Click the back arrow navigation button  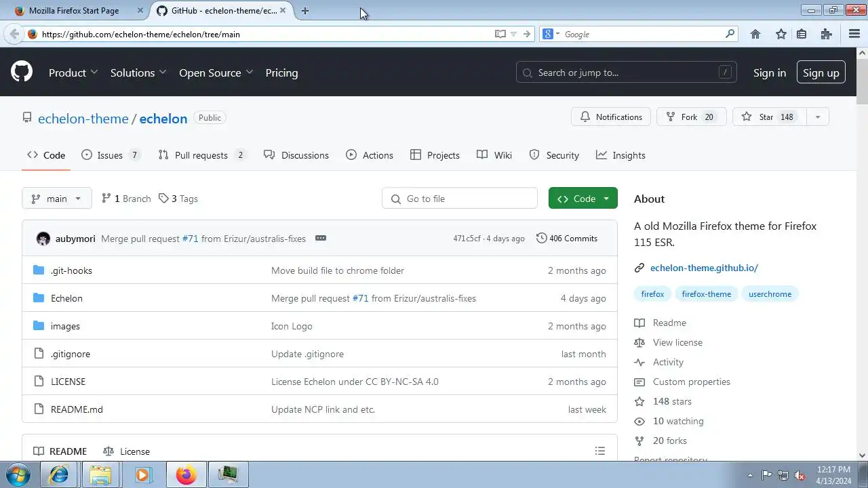[x=14, y=34]
